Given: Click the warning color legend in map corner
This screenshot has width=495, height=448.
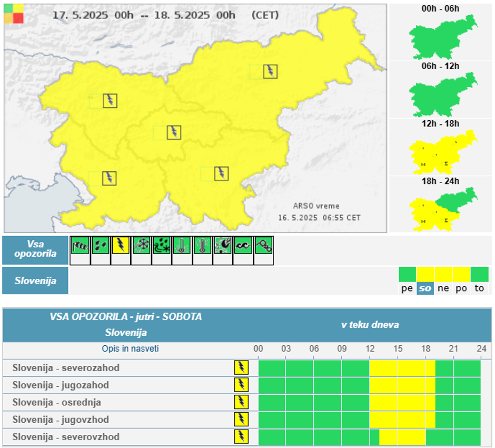Looking at the screenshot, I should click(x=14, y=14).
